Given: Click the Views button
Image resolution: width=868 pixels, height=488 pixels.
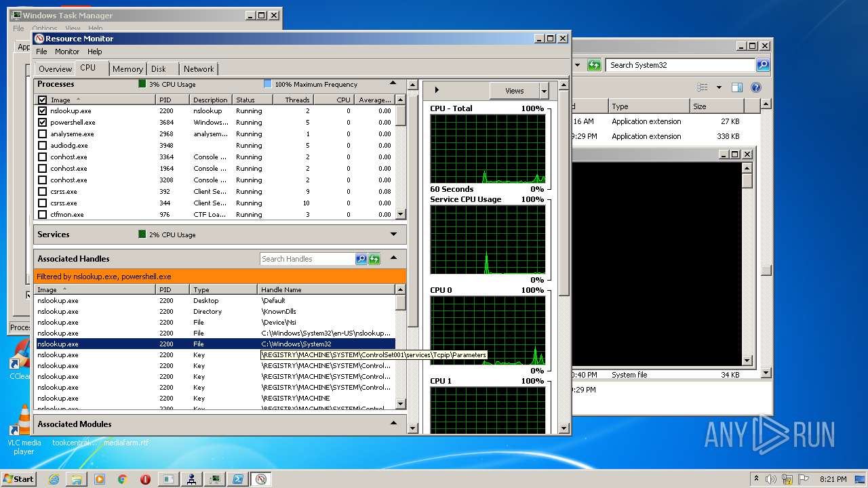Looking at the screenshot, I should [x=515, y=91].
